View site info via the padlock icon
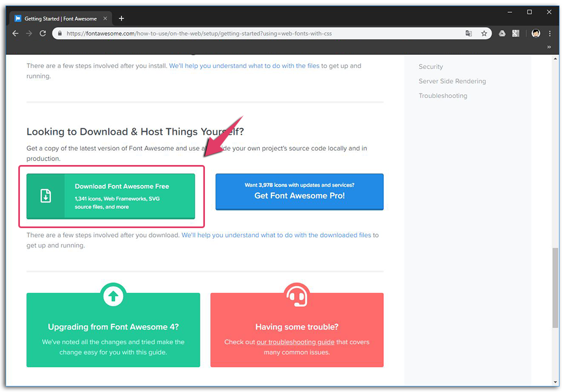The image size is (565, 392). tap(60, 33)
